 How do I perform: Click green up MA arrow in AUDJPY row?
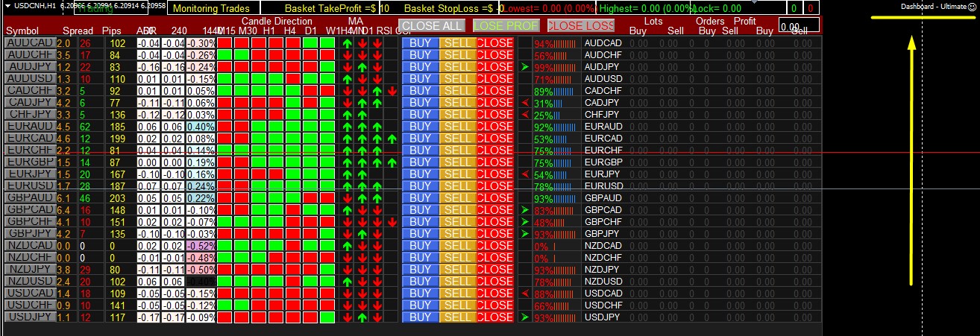point(362,67)
